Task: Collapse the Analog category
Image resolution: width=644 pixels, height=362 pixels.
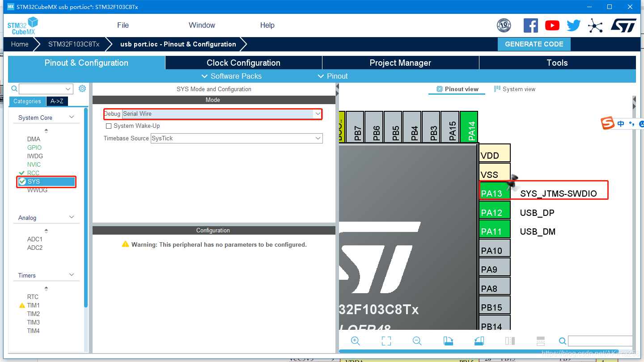Action: click(x=72, y=217)
